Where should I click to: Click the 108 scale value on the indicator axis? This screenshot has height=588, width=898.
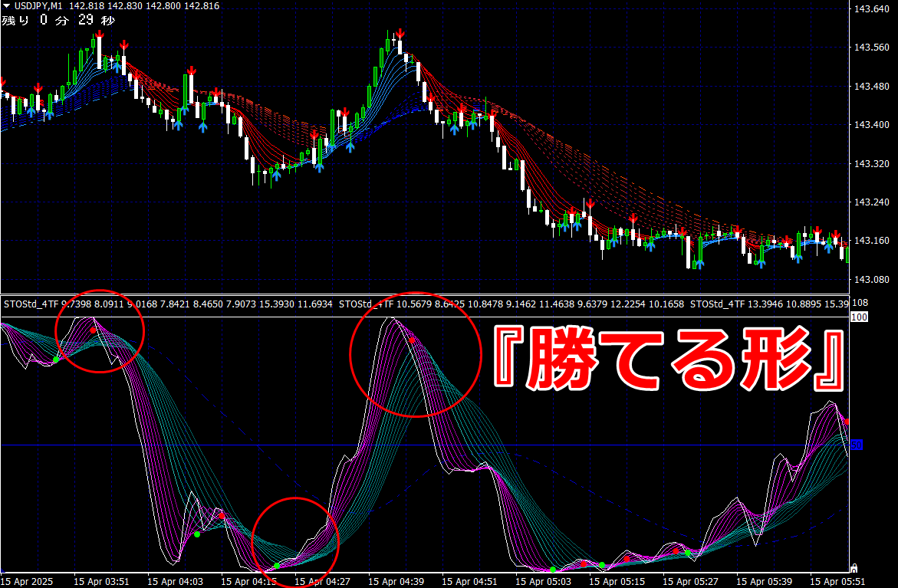[x=860, y=303]
